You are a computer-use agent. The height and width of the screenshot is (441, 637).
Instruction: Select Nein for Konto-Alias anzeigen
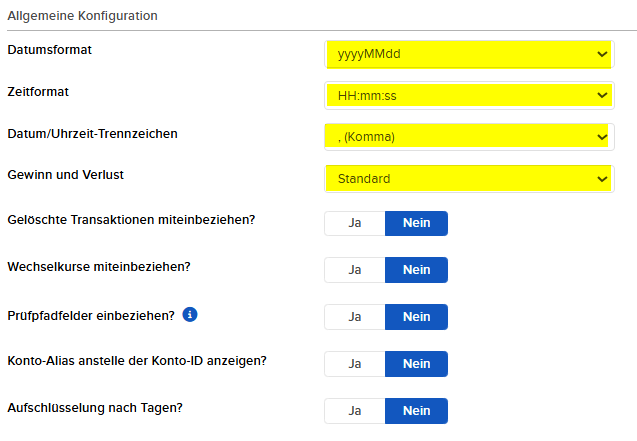pyautogui.click(x=416, y=364)
